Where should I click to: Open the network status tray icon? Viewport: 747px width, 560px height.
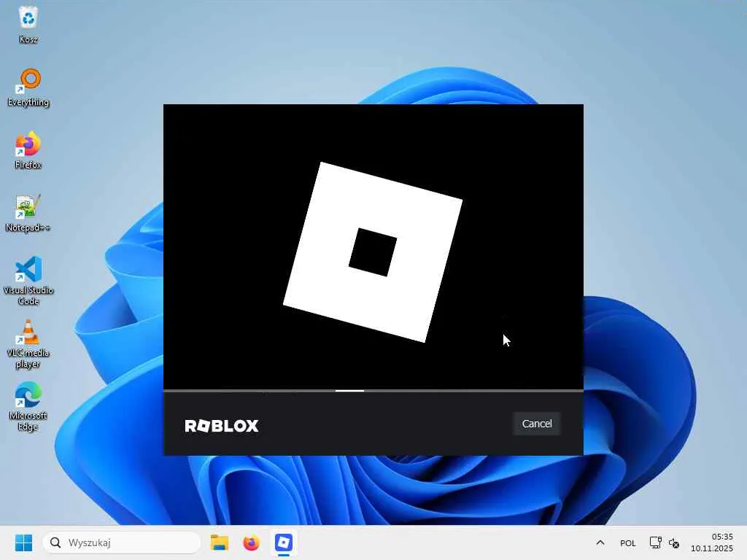(x=656, y=542)
